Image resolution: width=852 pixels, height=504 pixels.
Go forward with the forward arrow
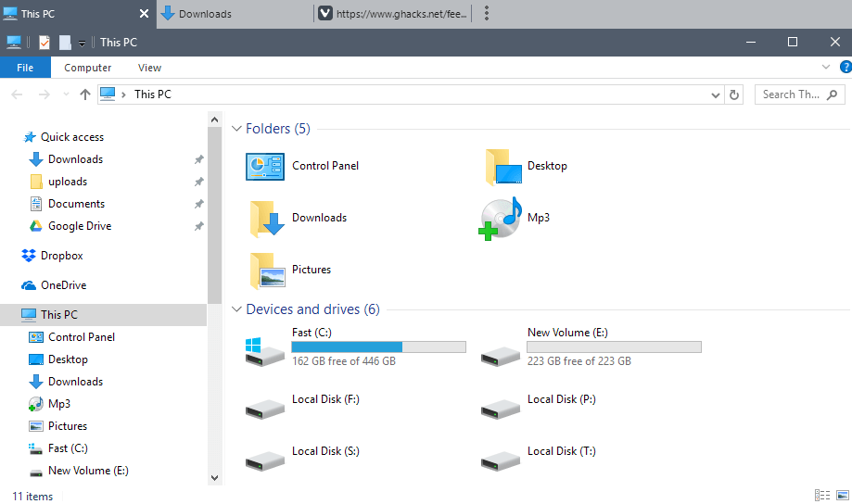(x=44, y=94)
